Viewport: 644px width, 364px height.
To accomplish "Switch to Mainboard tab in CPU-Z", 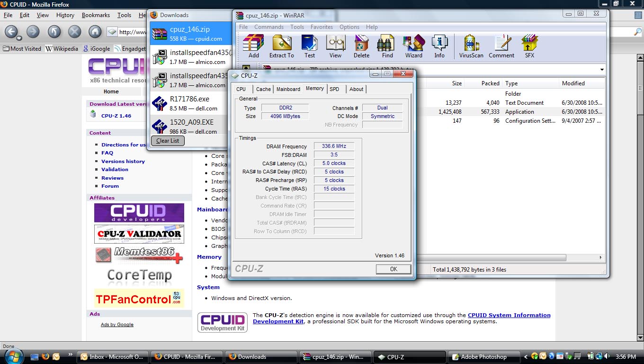I will click(x=288, y=89).
